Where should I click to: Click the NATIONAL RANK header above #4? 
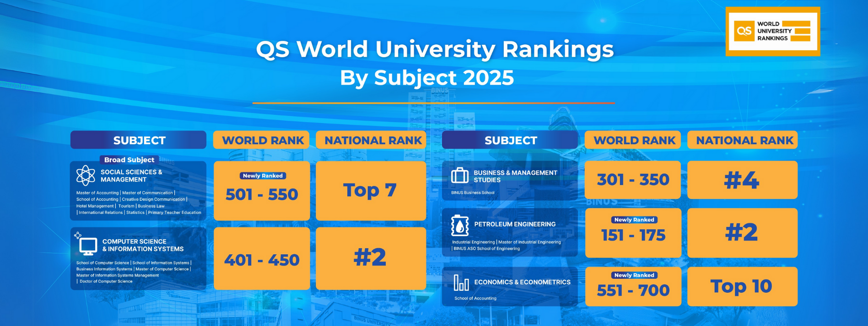coord(743,140)
